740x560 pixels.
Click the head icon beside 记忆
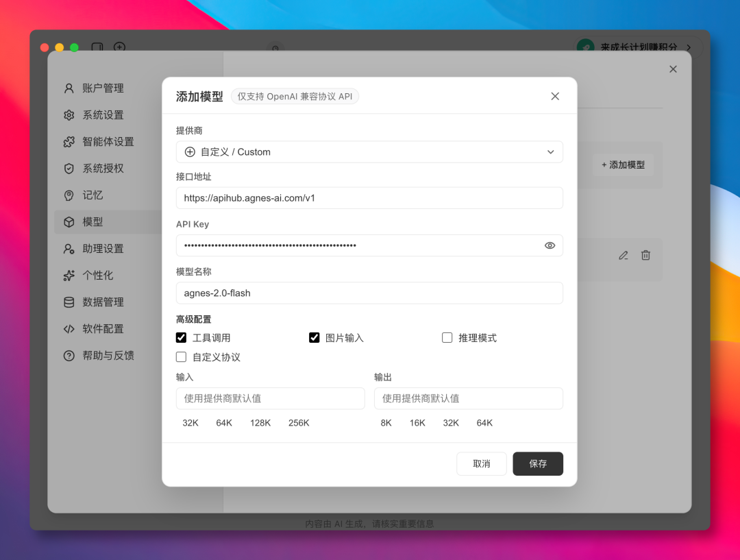69,195
